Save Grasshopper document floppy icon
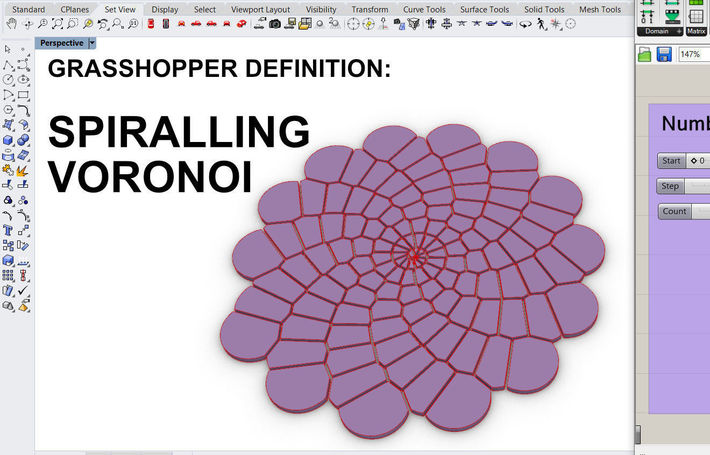Image resolution: width=710 pixels, height=455 pixels. (664, 55)
